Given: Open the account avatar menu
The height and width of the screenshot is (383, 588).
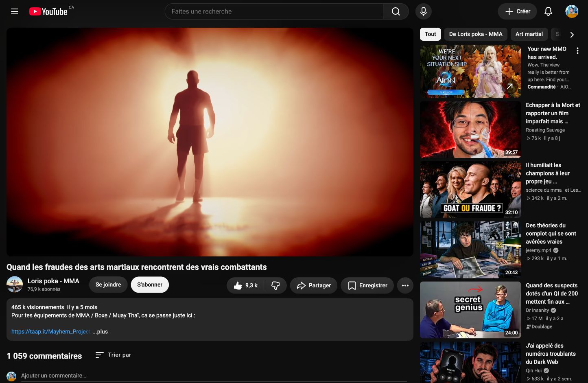Looking at the screenshot, I should 572,11.
